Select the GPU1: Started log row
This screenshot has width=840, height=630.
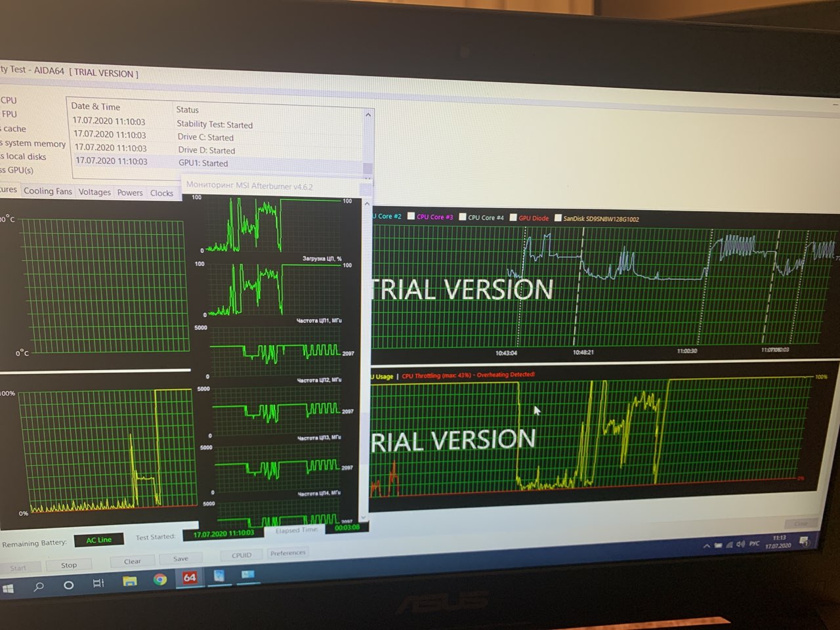tap(219, 162)
